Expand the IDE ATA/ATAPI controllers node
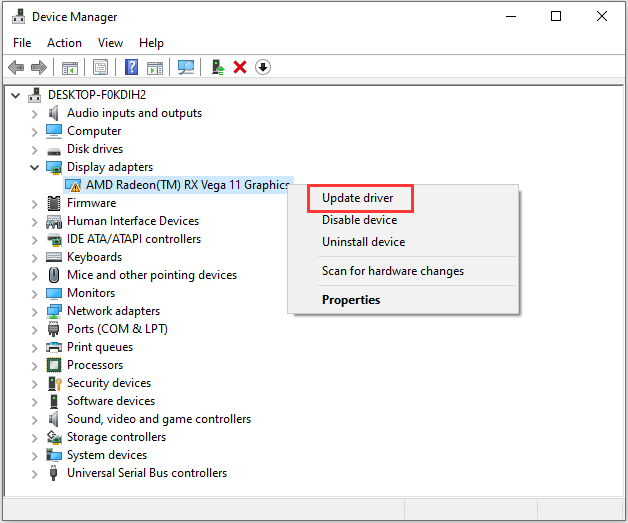Screen dimensions: 628x523 pos(35,240)
